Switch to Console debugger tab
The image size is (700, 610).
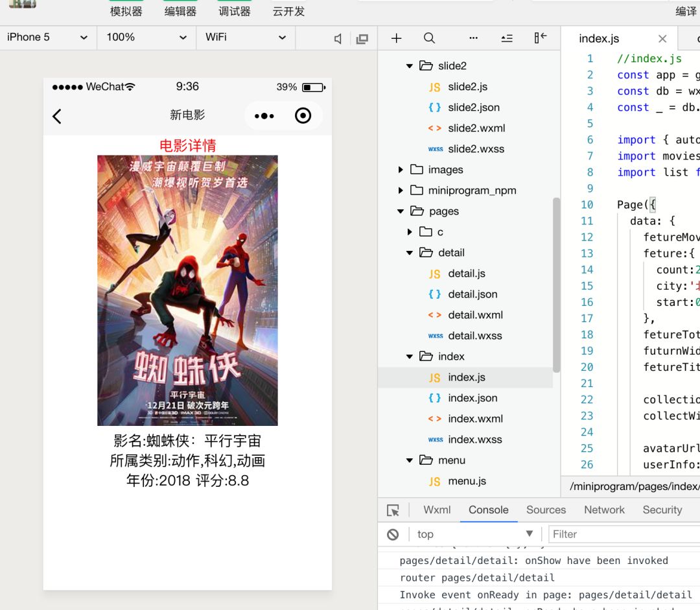(489, 510)
